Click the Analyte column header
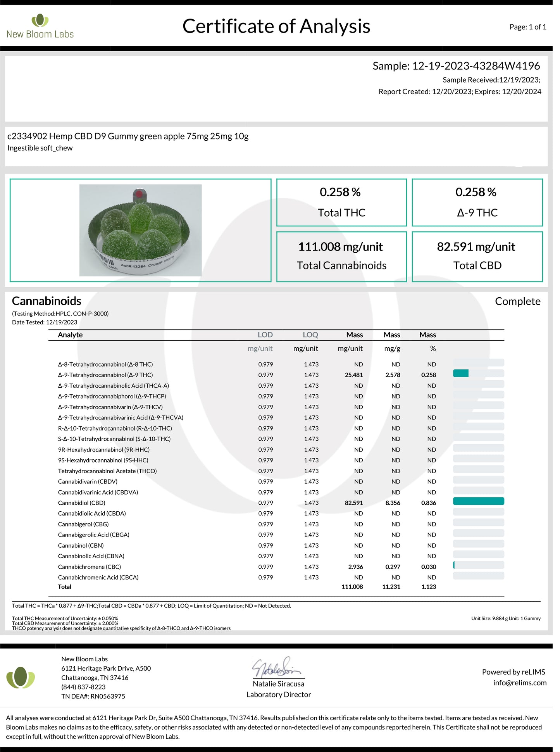Screen dimensions: 560x752 click(x=70, y=335)
